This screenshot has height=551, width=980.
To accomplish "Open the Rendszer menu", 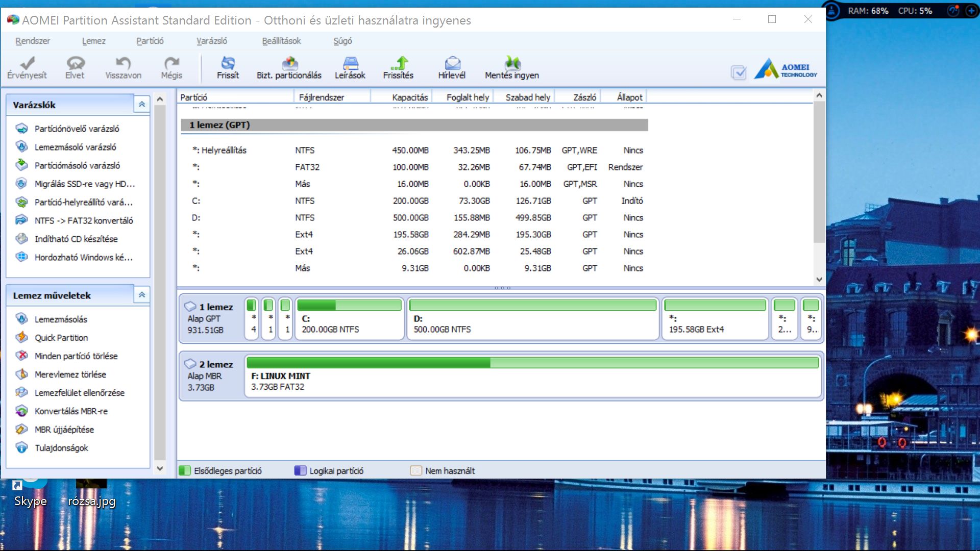I will 33,41.
